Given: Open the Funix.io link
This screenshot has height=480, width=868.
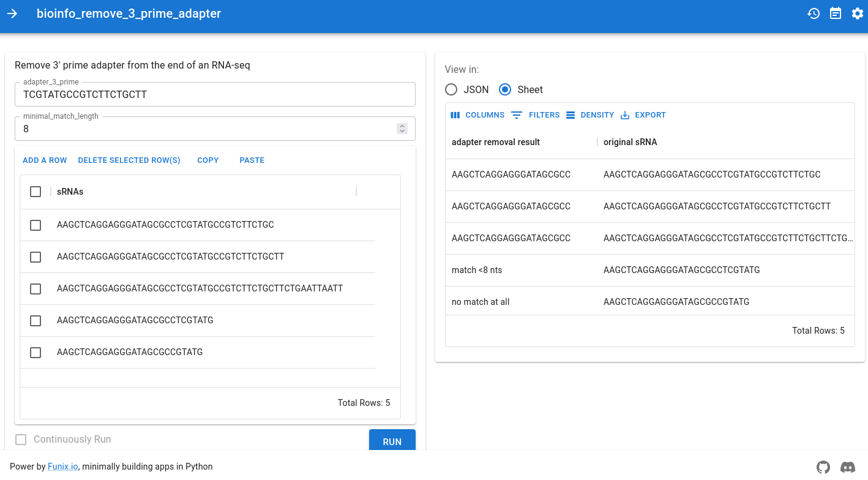Looking at the screenshot, I should click(x=63, y=467).
